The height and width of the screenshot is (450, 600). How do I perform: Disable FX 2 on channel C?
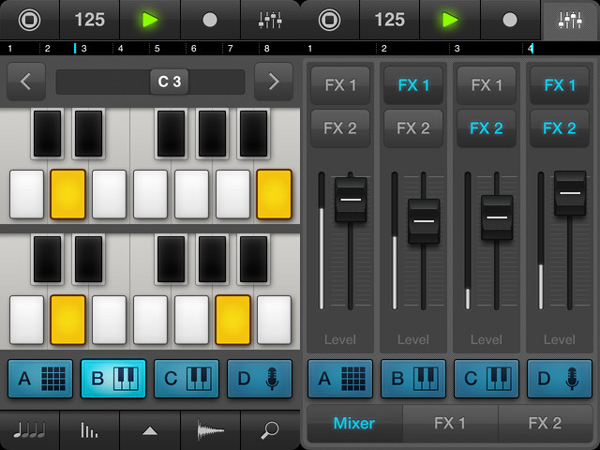pyautogui.click(x=486, y=128)
